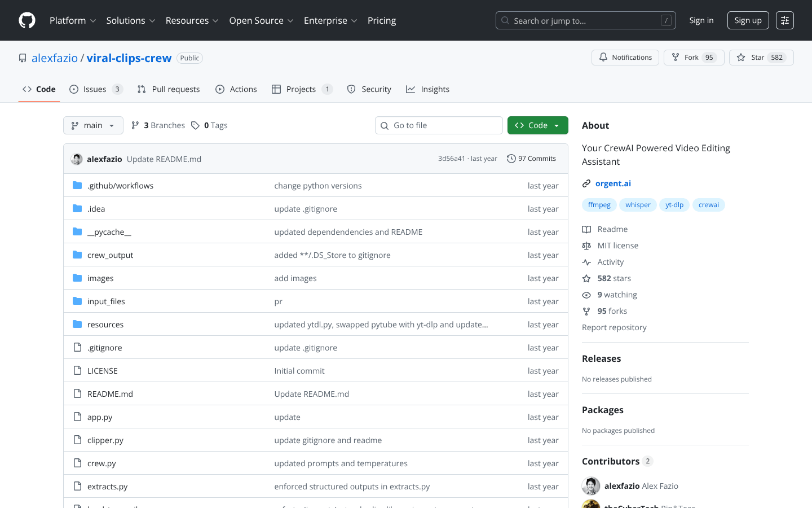Toggle Notifications for this repository
812x508 pixels.
(625, 58)
